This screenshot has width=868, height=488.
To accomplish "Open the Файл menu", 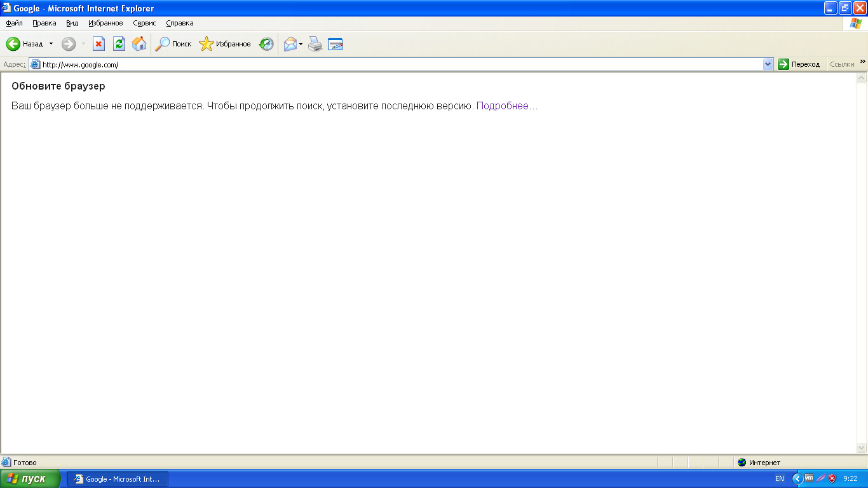I will (14, 23).
